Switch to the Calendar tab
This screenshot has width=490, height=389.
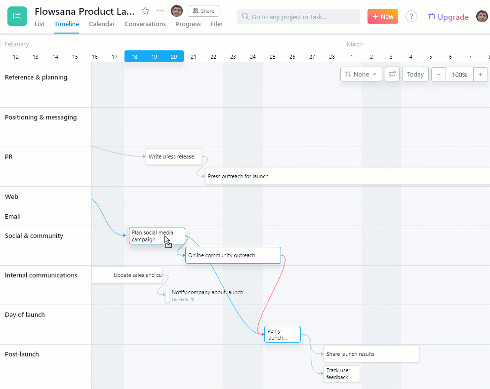(102, 24)
